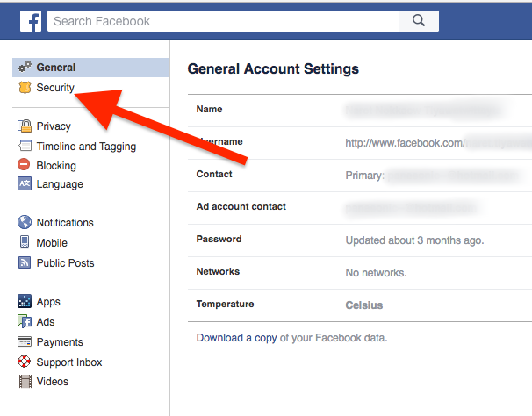
Task: Click the search magnifier button
Action: [419, 21]
